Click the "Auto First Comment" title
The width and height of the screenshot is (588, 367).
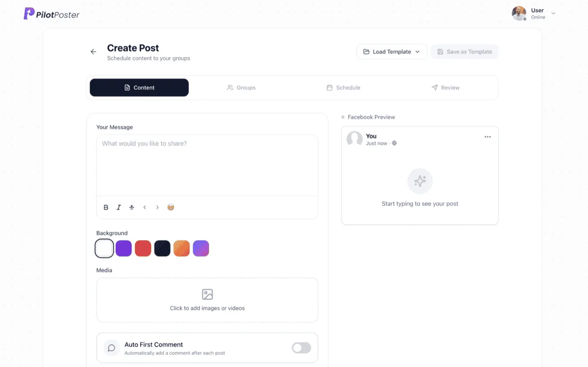click(x=154, y=344)
